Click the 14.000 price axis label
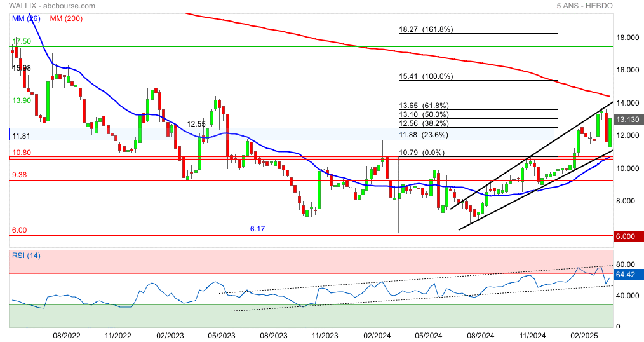The image size is (644, 342). [x=628, y=103]
